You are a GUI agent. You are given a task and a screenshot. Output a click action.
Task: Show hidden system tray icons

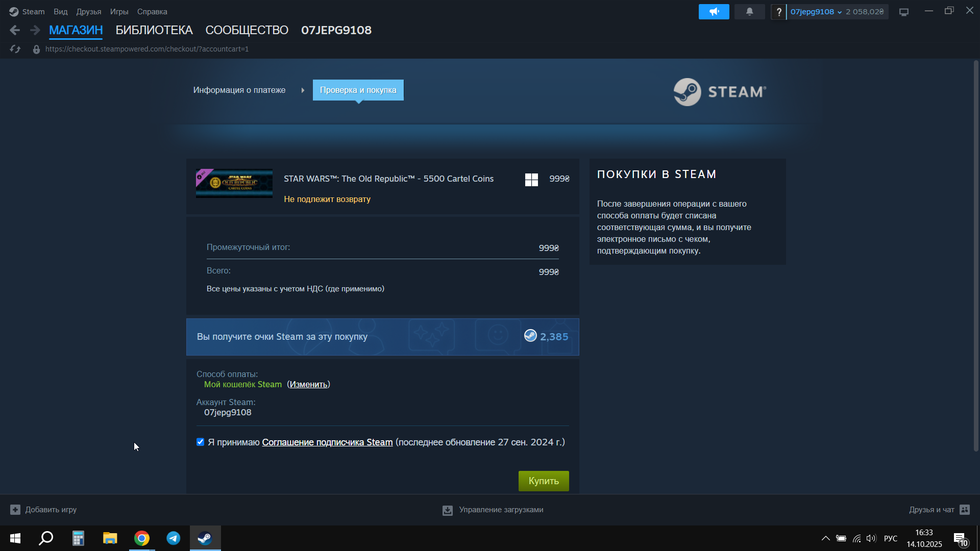825,538
